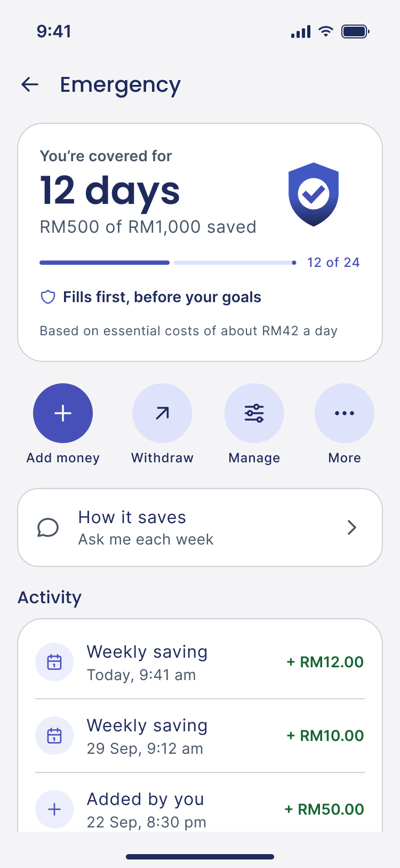Tap the back arrow next to Emergency
Screen dimensions: 400x868
(30, 84)
